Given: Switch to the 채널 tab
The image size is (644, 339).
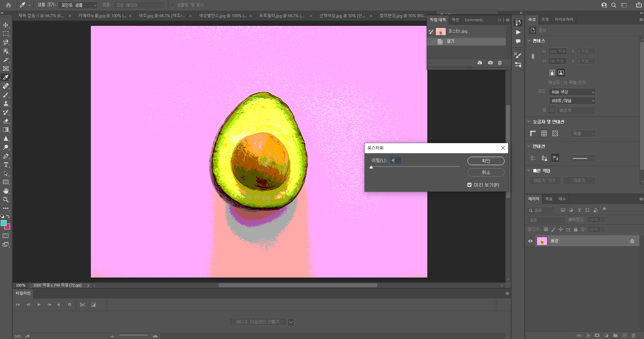Looking at the screenshot, I should click(x=549, y=199).
